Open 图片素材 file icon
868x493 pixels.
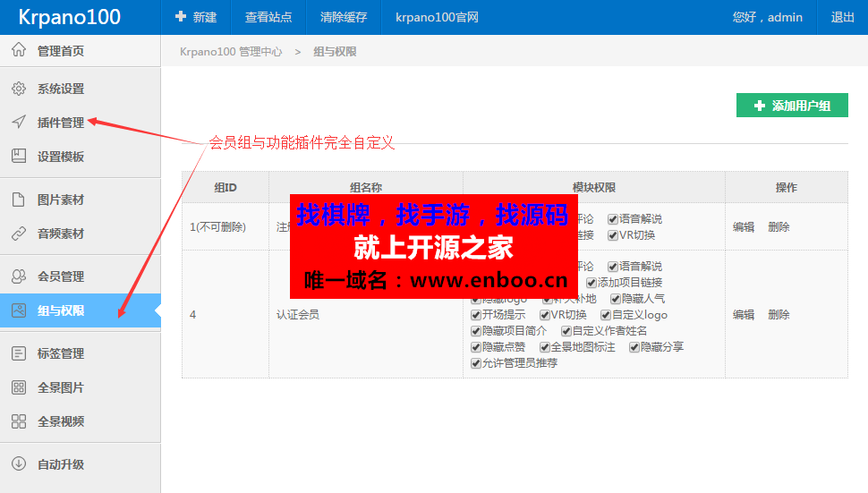pyautogui.click(x=19, y=200)
